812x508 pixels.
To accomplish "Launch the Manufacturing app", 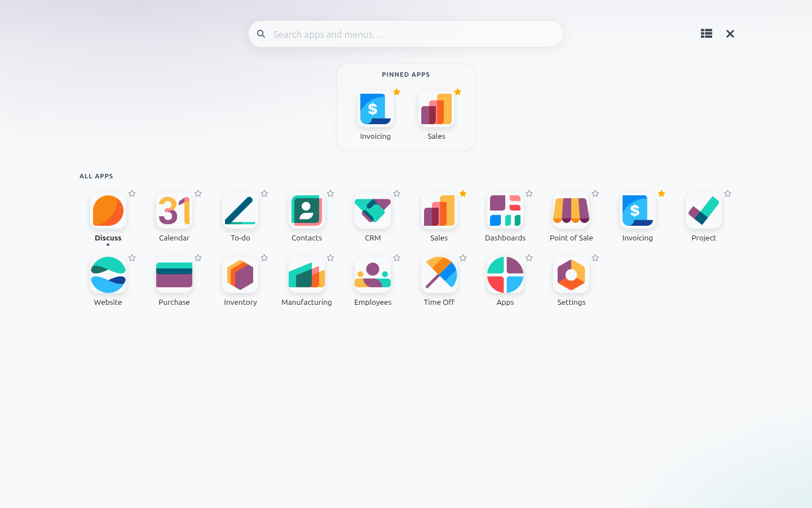I will 307,275.
